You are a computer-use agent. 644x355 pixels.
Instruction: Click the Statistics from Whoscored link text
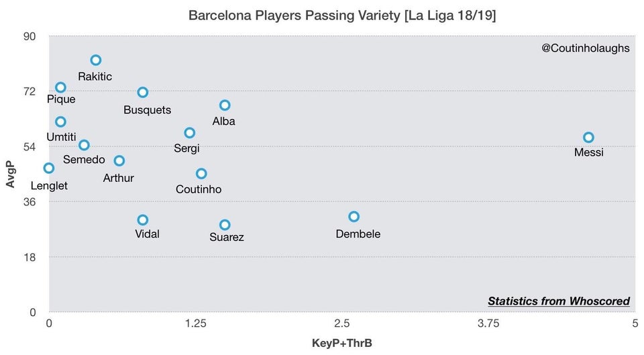[559, 301]
